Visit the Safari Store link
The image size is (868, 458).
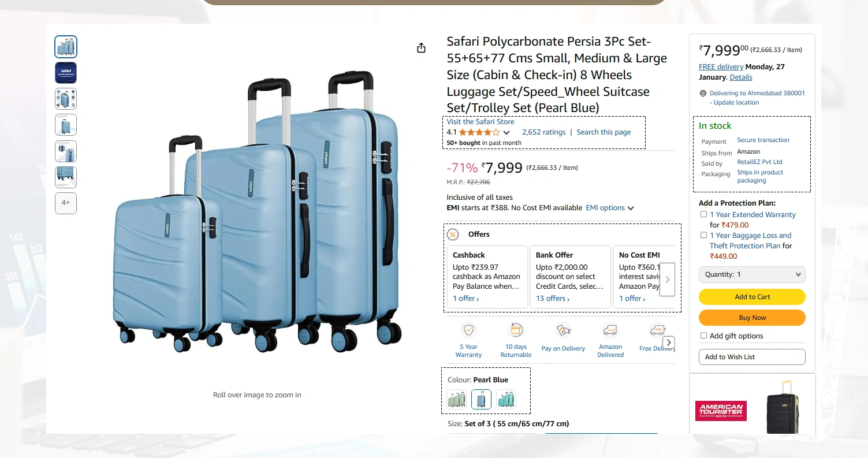pyautogui.click(x=480, y=121)
